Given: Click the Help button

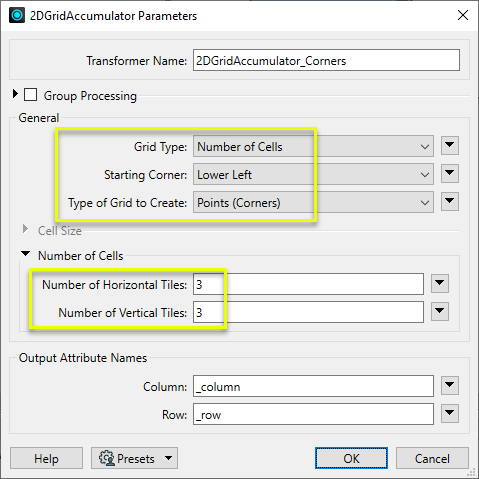Looking at the screenshot, I should point(46,458).
